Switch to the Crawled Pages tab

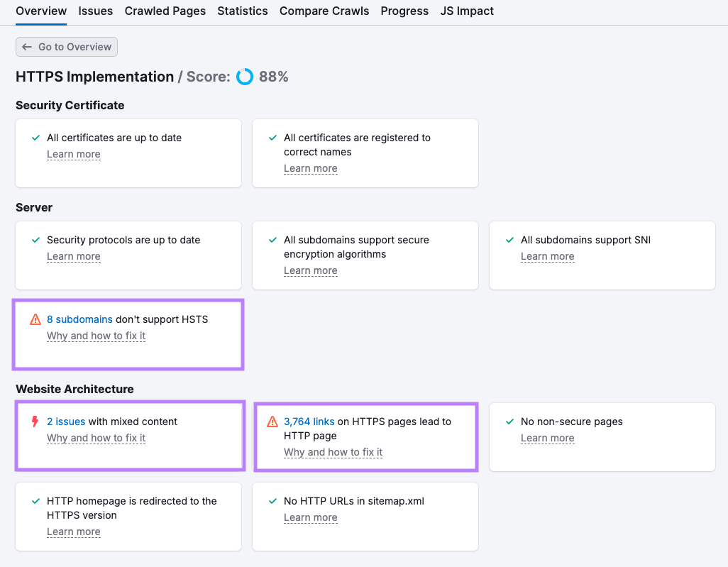coord(165,11)
